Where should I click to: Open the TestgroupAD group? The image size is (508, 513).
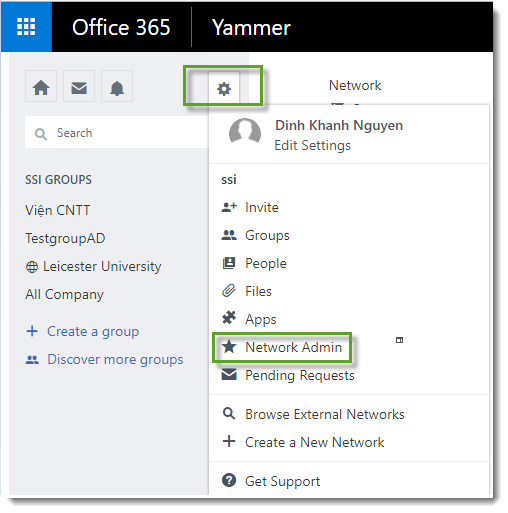coord(65,238)
